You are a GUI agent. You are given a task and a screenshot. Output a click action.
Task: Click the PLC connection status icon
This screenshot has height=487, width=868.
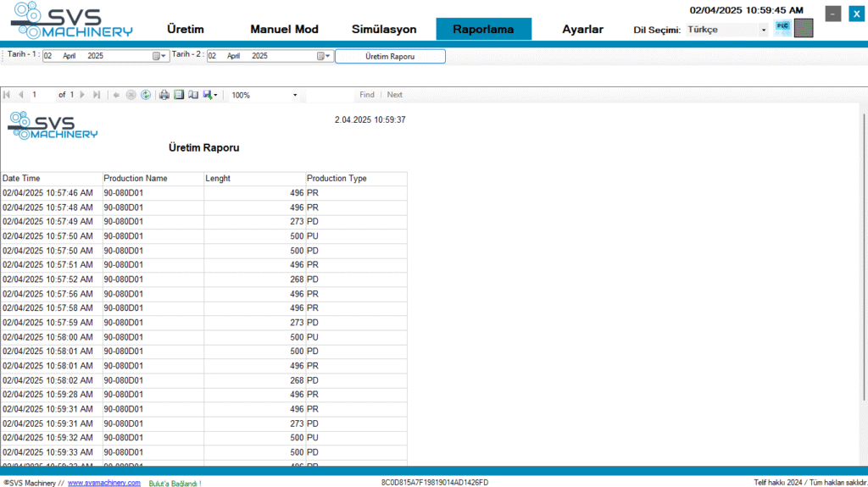[782, 27]
